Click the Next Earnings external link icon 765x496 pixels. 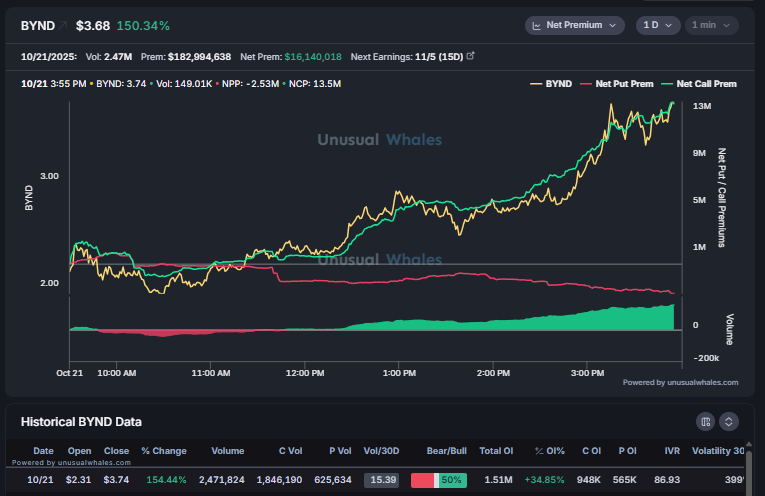[470, 56]
